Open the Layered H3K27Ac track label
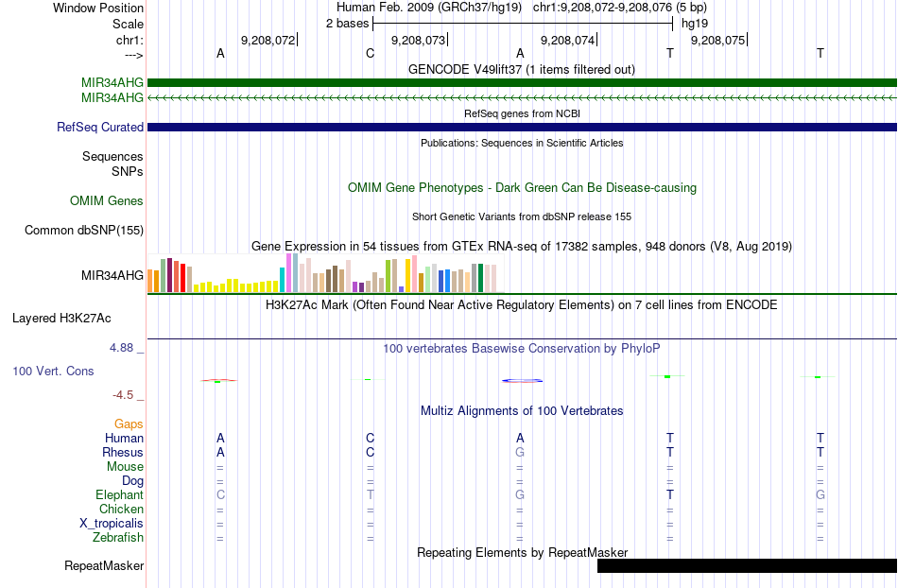Screen dimensions: 898x588 [61, 319]
